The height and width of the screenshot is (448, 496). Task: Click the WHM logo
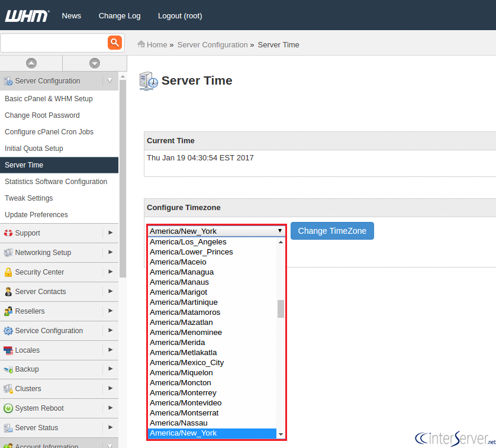27,17
